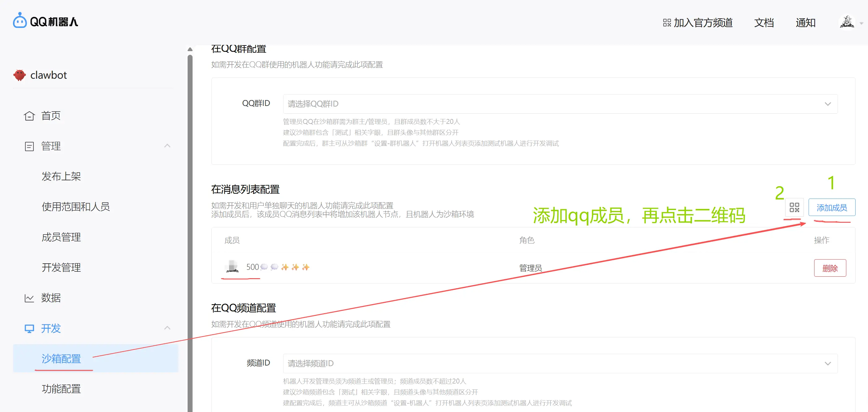Click the grid icon beside 加入官方频道

tap(666, 23)
